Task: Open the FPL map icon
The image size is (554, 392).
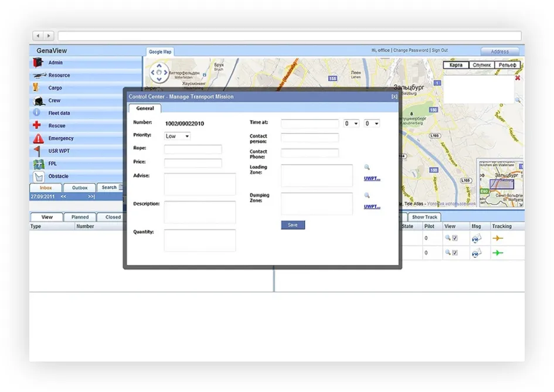Action: point(39,164)
